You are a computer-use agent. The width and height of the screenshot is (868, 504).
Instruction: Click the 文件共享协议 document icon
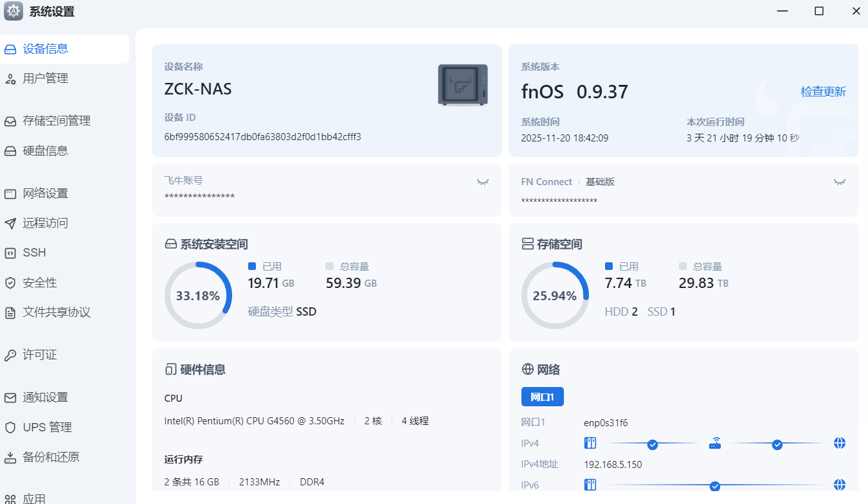[10, 313]
